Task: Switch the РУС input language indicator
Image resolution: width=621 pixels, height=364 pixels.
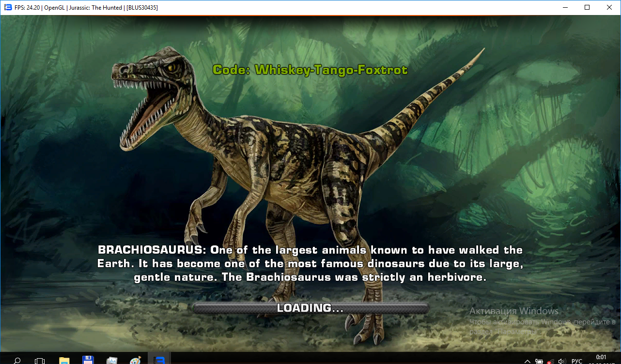Action: pyautogui.click(x=577, y=361)
